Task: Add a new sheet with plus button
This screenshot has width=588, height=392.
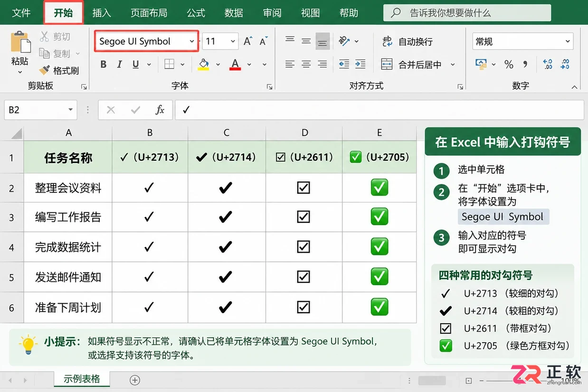Action: coord(135,380)
